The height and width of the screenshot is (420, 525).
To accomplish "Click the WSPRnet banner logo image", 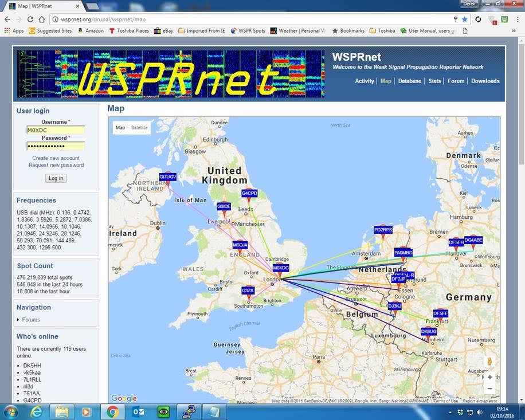I will (x=171, y=74).
